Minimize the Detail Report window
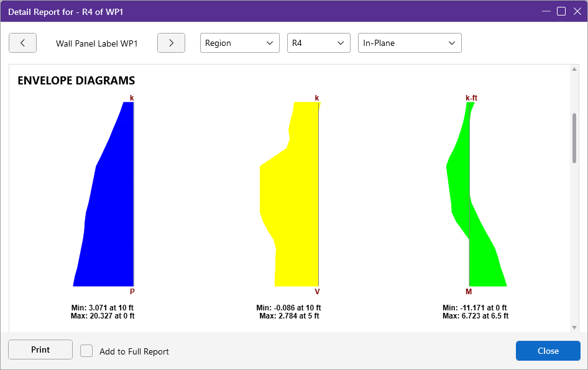588x370 pixels. pos(546,11)
